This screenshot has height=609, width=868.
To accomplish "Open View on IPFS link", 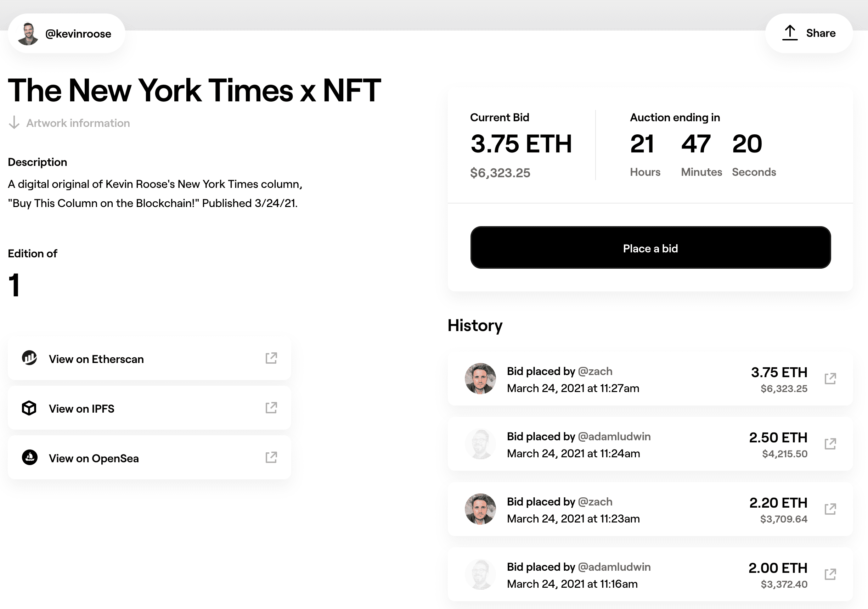I will [x=81, y=408].
